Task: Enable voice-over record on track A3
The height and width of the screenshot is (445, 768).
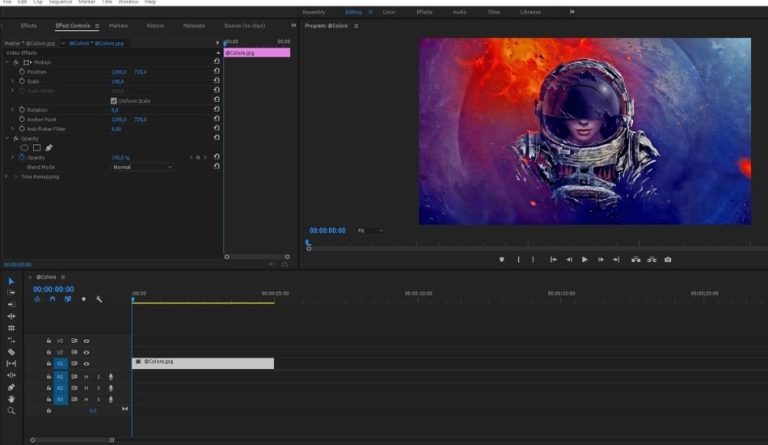Action: click(111, 399)
